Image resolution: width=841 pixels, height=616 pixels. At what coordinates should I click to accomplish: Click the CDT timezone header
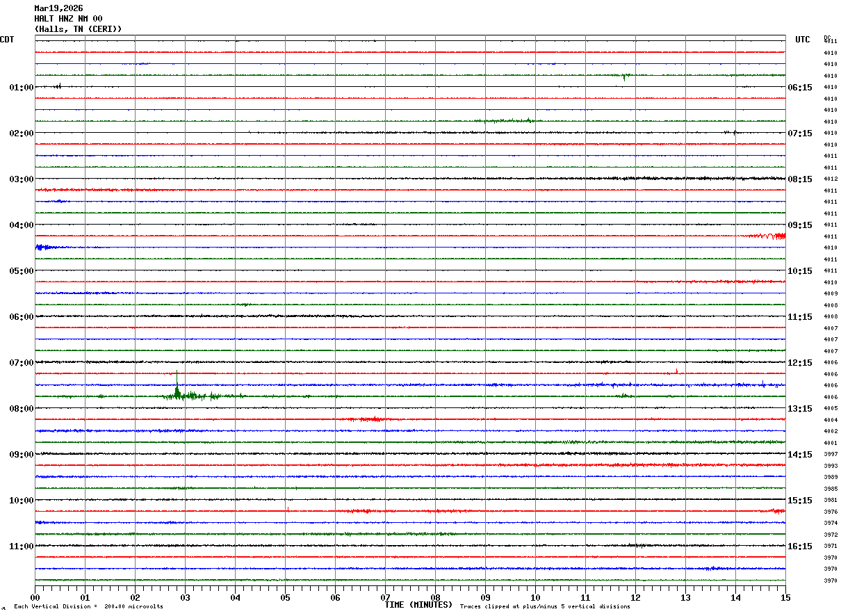click(x=7, y=40)
